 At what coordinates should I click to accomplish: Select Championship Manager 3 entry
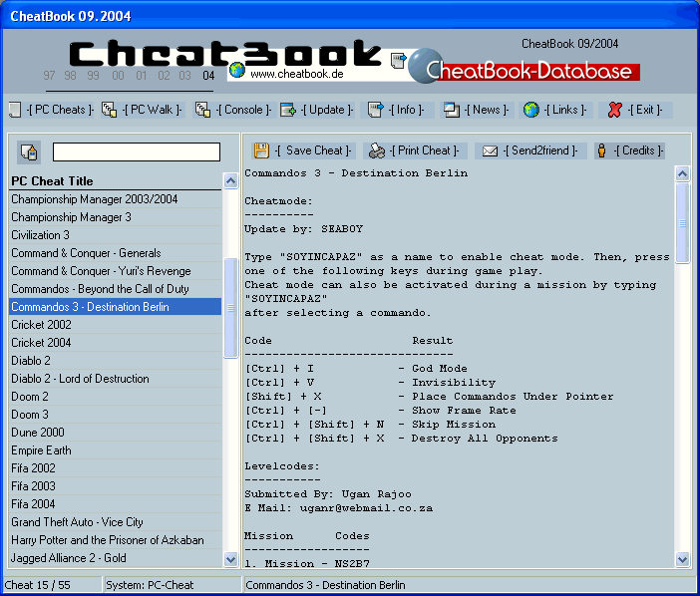[116, 217]
